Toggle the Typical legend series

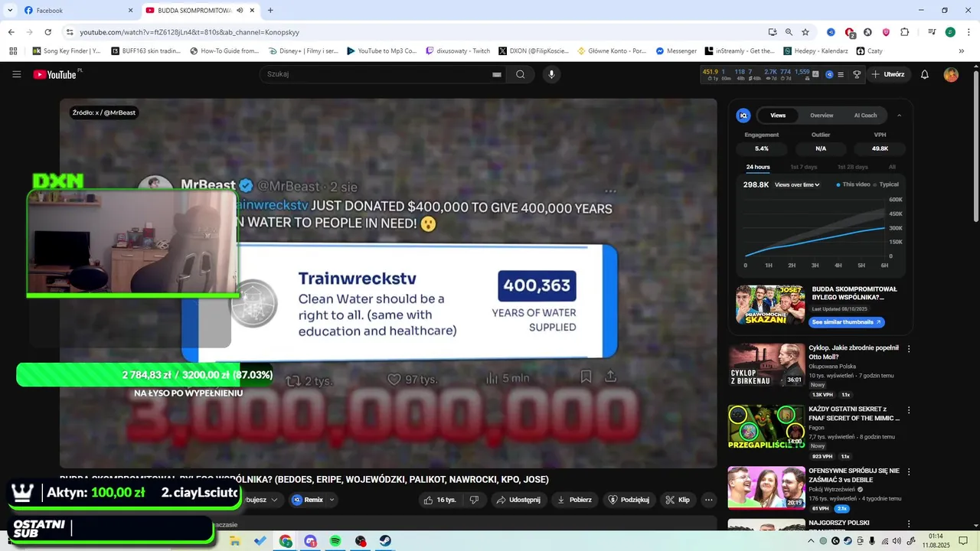[886, 184]
